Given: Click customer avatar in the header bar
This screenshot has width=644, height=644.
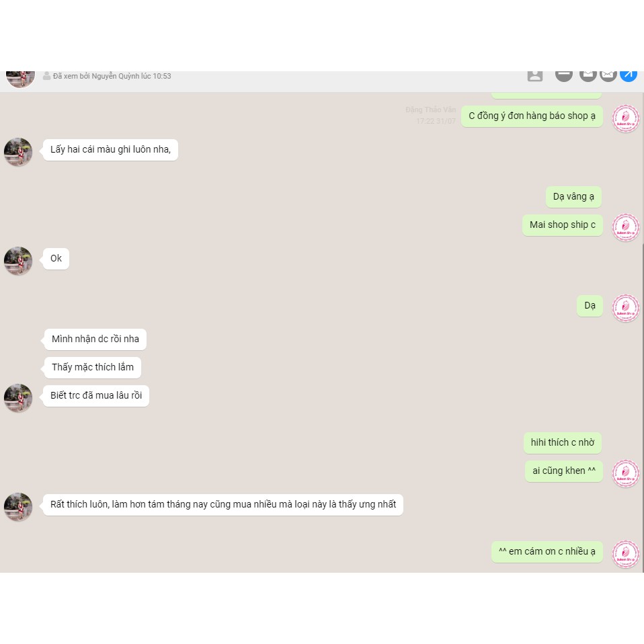Looking at the screenshot, I should [x=20, y=79].
